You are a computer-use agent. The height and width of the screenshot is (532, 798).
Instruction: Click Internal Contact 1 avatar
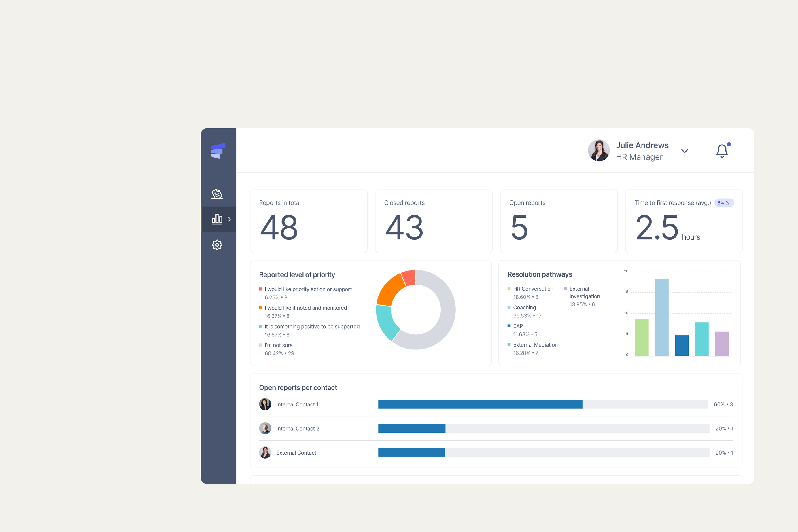[265, 404]
